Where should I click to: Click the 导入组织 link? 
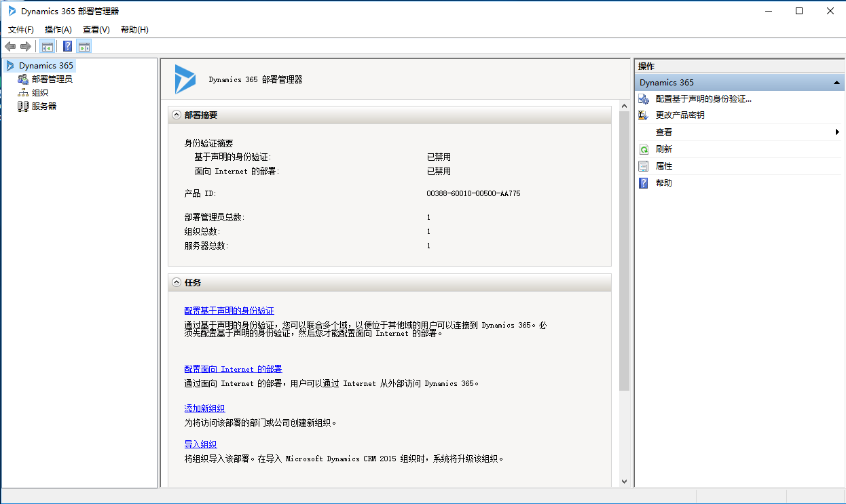200,444
